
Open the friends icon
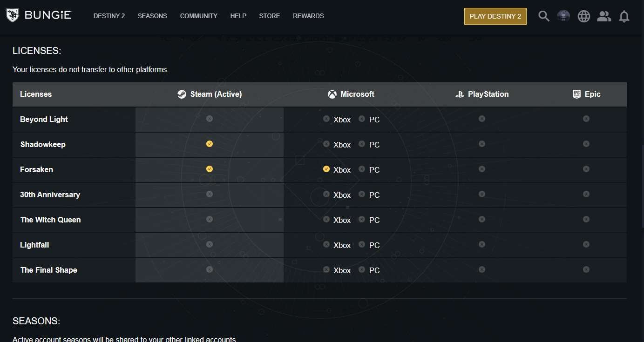point(604,16)
